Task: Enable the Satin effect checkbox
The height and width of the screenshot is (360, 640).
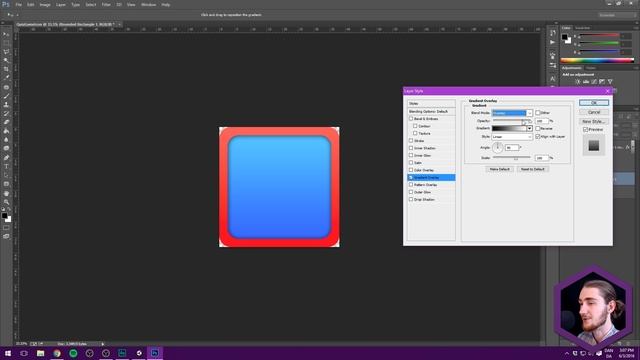Action: pos(411,163)
